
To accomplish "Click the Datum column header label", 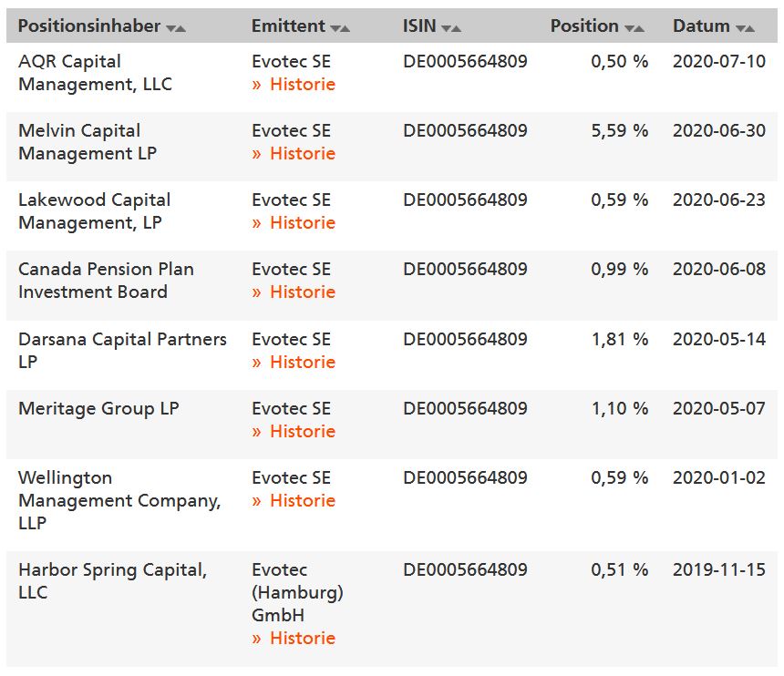I will 701,26.
